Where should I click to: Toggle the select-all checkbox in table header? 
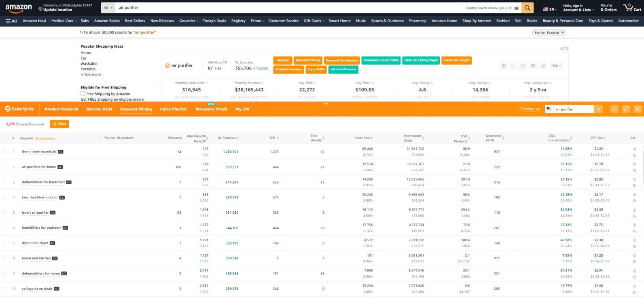pyautogui.click(x=4, y=138)
